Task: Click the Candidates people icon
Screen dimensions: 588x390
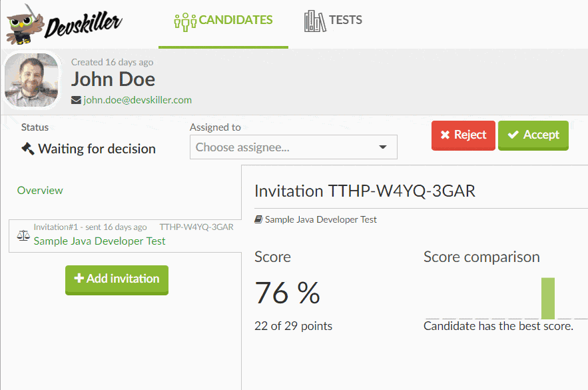Action: 184,20
